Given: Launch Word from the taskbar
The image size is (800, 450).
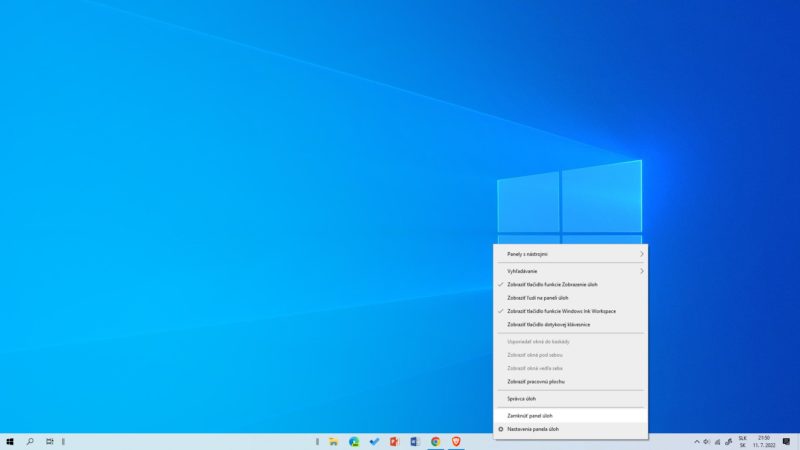Looking at the screenshot, I should [x=415, y=441].
